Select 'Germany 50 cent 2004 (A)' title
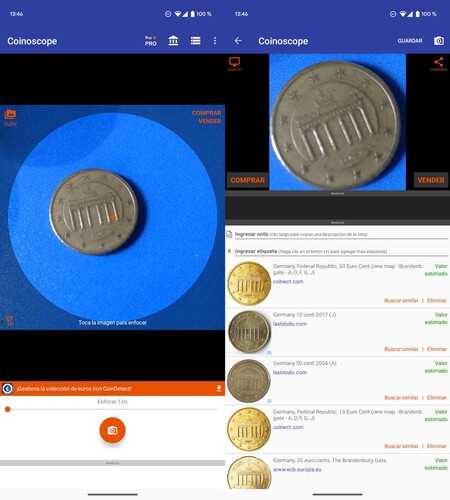 point(304,363)
